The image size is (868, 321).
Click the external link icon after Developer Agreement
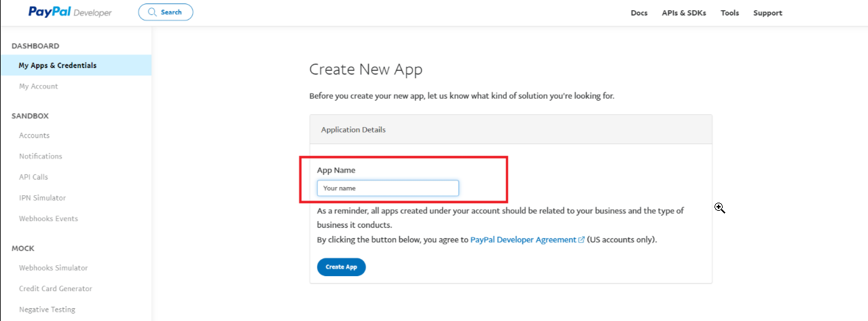pos(581,240)
